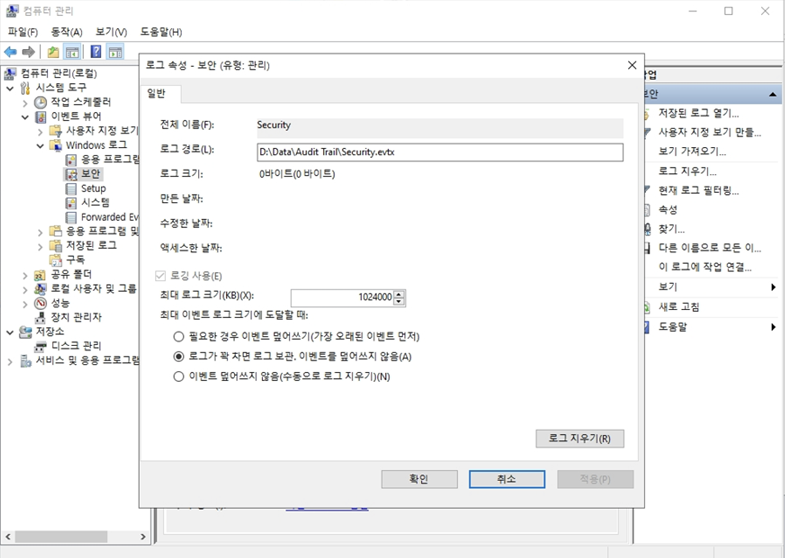
Task: Open the 디스크 관리 icon
Action: click(x=41, y=346)
